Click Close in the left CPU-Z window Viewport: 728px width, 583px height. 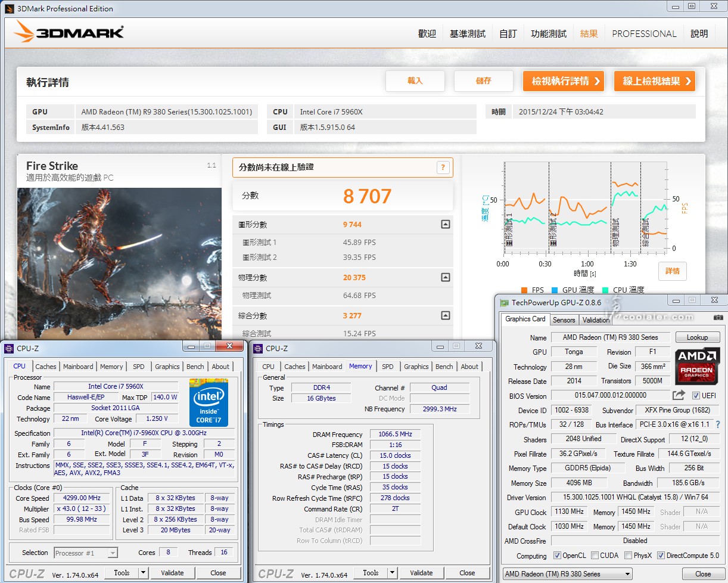[218, 573]
